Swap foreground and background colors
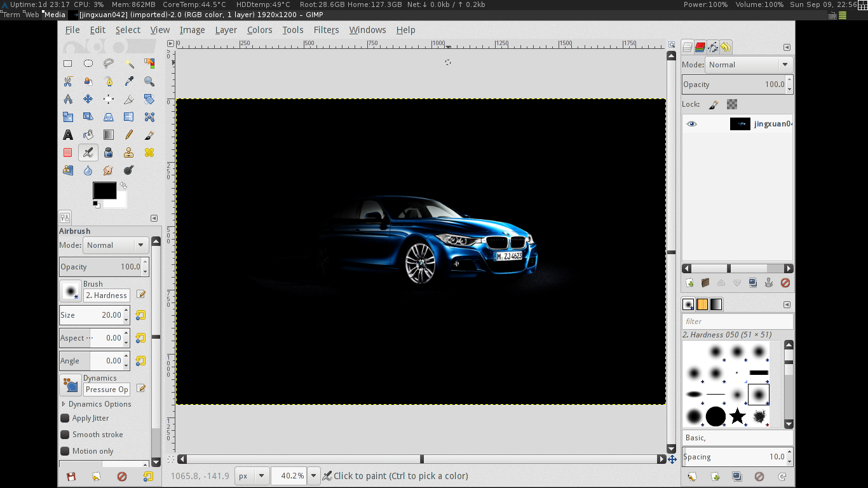The image size is (868, 488). pyautogui.click(x=123, y=186)
